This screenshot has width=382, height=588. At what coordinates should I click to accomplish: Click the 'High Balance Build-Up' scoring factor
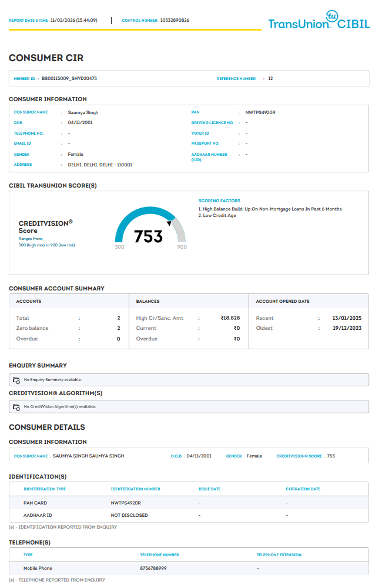272,209
